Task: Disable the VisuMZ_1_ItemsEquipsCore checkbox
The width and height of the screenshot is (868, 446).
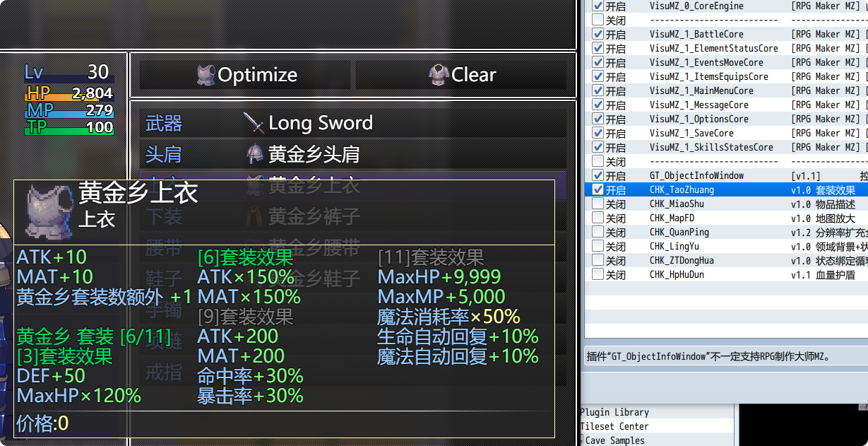Action: [598, 76]
